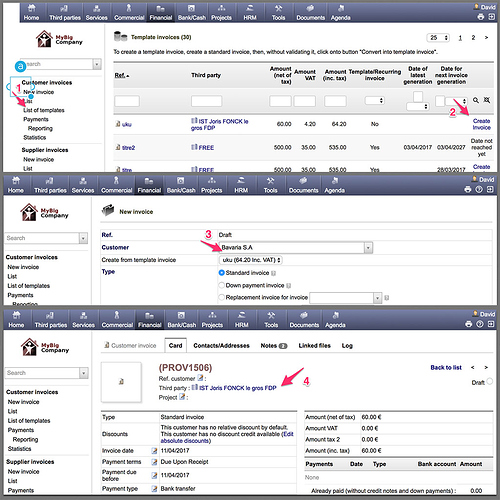Open the Customer dropdown showing Bavaria S.A
500x500 pixels.
coord(296,248)
